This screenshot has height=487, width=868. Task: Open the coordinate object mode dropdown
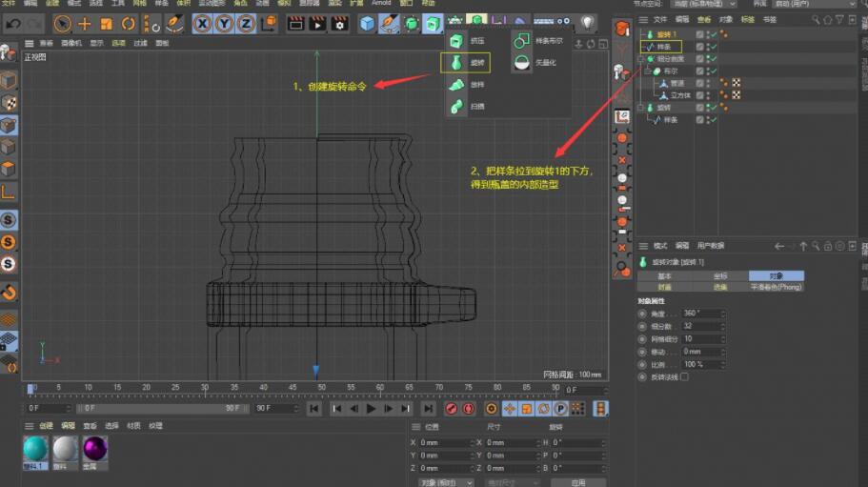446,482
